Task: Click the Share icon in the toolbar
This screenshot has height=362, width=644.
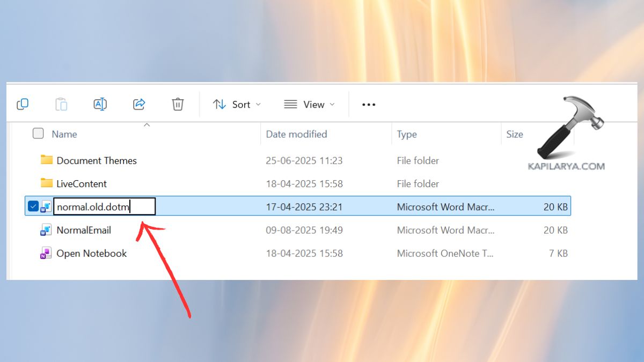Action: click(139, 104)
